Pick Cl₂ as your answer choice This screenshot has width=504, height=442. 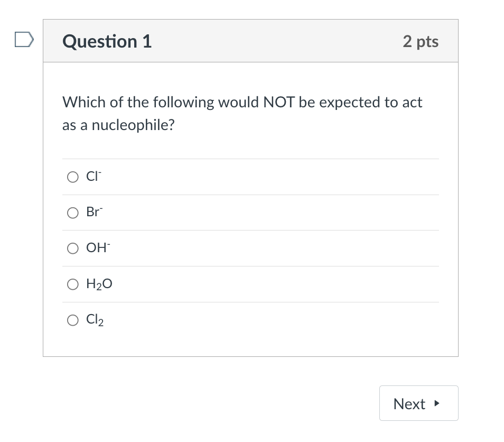click(x=73, y=320)
